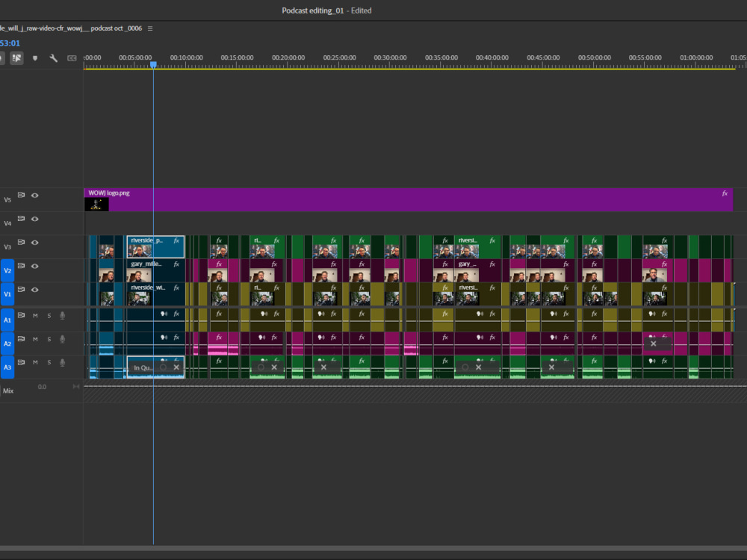Toggle sync lock on track V4
The height and width of the screenshot is (560, 747).
[21, 219]
